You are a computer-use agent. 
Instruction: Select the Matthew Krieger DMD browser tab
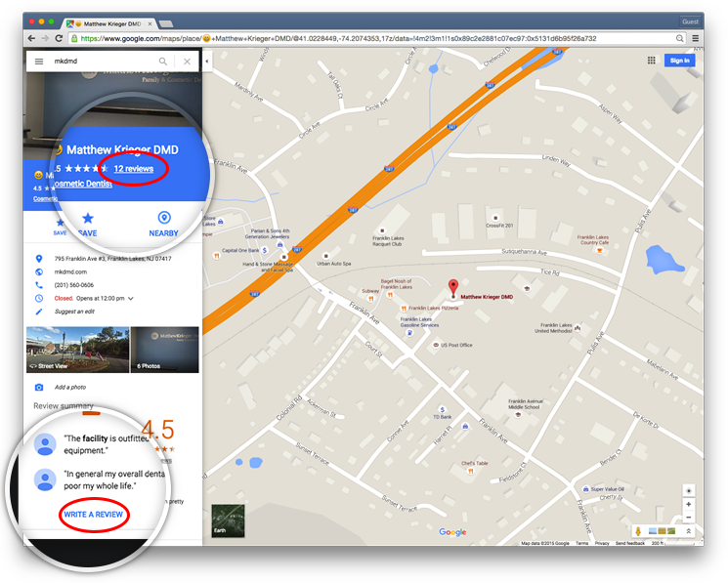click(109, 23)
